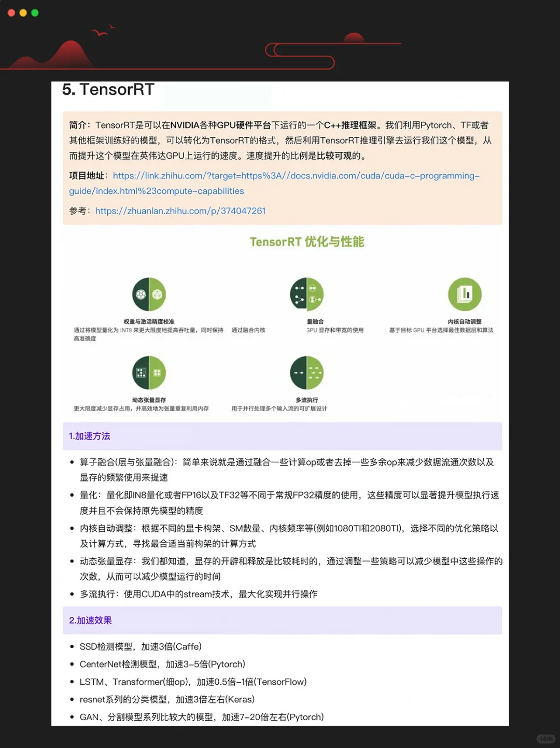
Task: Click the 多流执行 CUDA stream bullet
Action: click(199, 594)
